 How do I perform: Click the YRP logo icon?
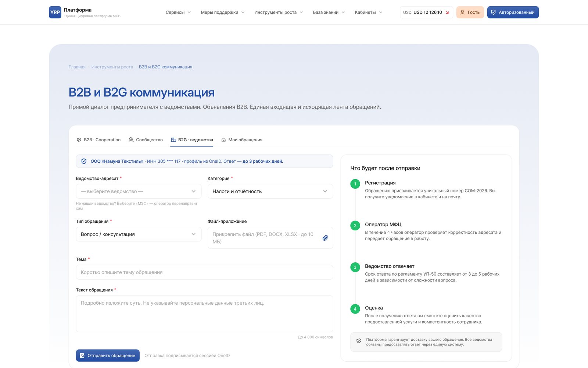point(55,12)
